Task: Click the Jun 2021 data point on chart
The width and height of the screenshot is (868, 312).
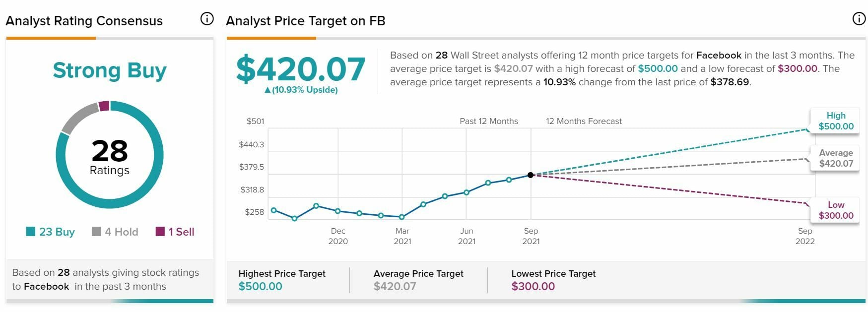Action: tap(467, 192)
